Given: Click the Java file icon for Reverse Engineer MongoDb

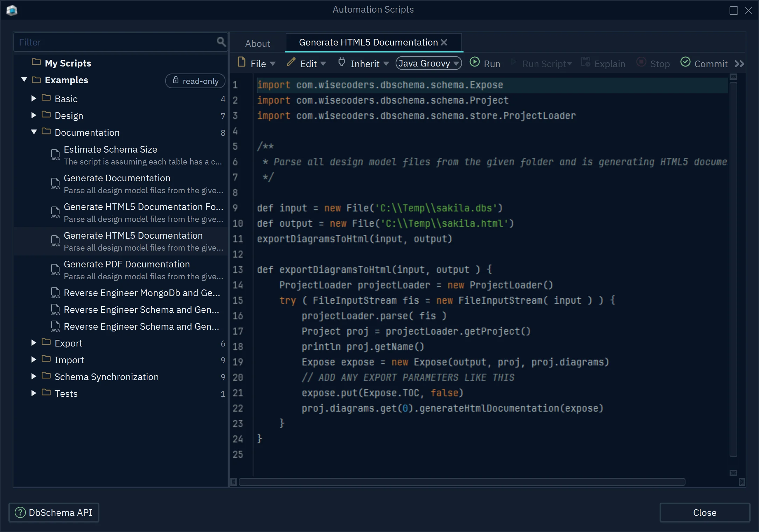Looking at the screenshot, I should pyautogui.click(x=55, y=293).
